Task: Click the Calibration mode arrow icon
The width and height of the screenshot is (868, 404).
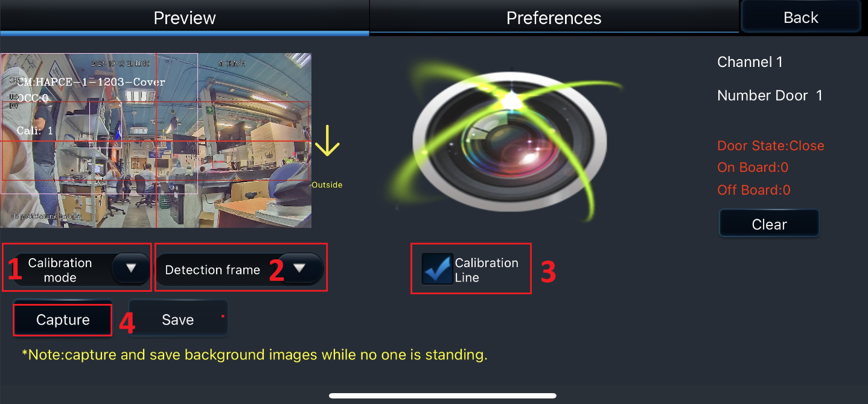Action: (131, 268)
